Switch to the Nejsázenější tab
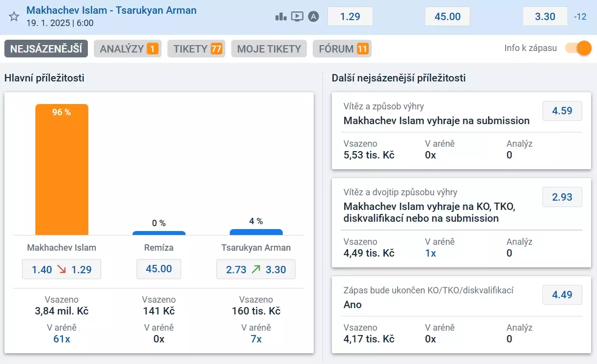597x364 pixels. coord(46,49)
